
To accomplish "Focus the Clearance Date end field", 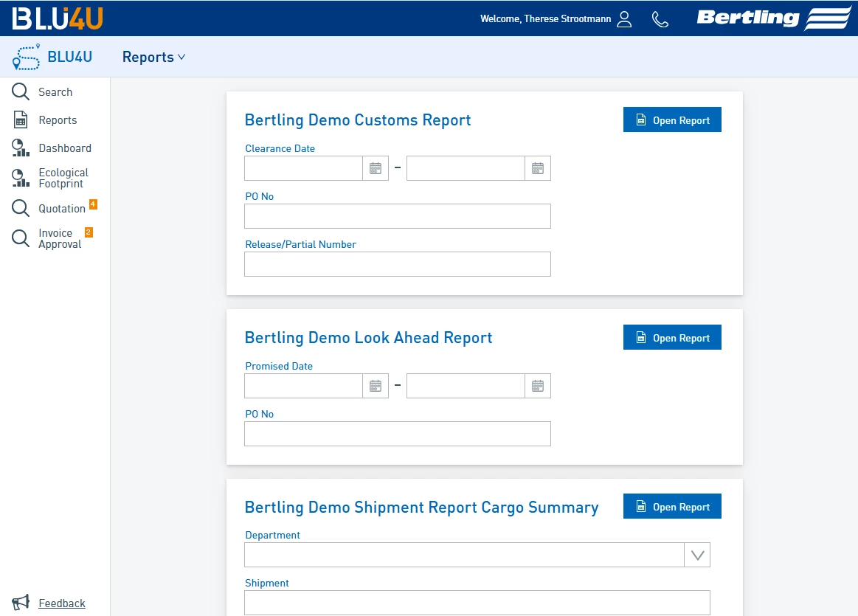I will coord(466,168).
